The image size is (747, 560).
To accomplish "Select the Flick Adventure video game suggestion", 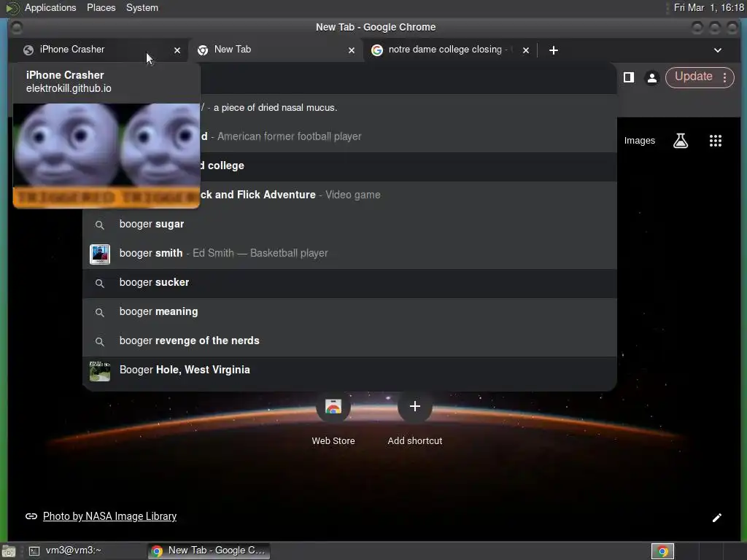I will pos(409,195).
